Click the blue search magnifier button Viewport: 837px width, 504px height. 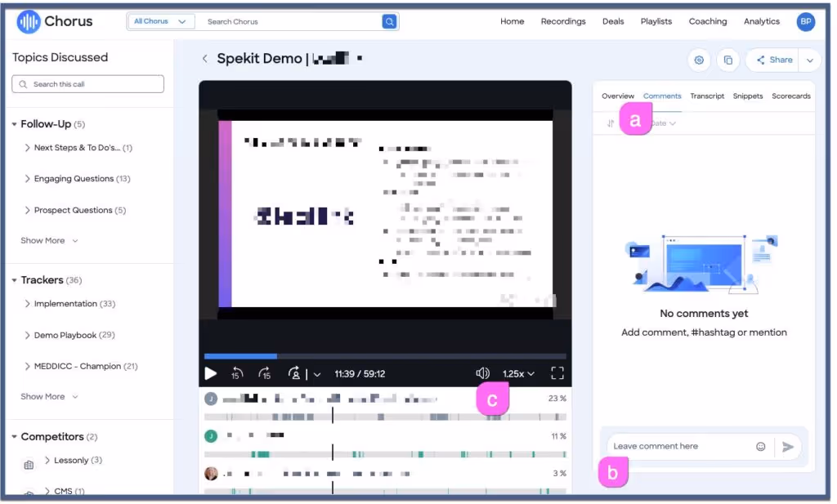[x=390, y=22]
